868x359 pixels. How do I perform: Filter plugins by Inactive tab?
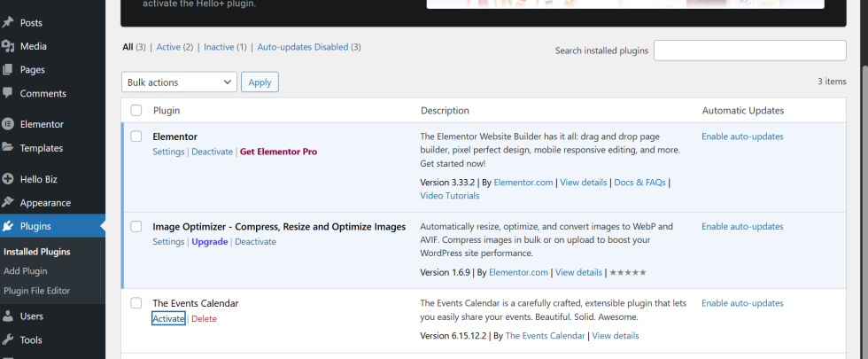click(x=219, y=47)
